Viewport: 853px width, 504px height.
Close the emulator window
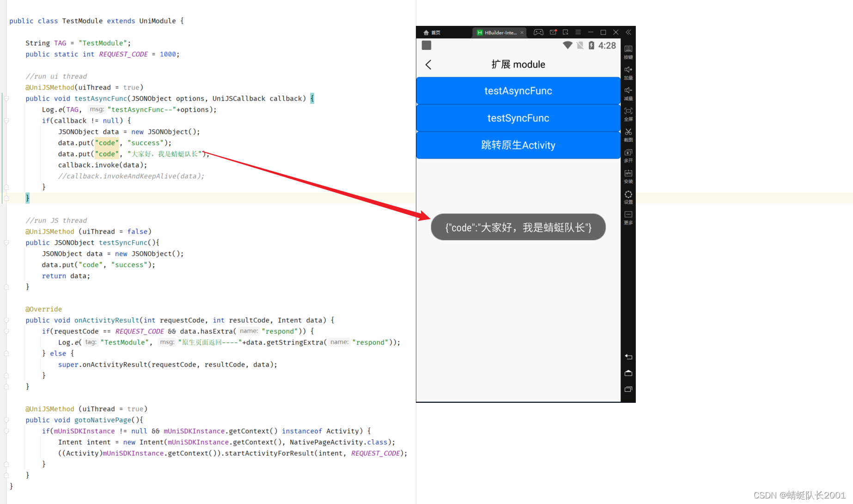615,32
